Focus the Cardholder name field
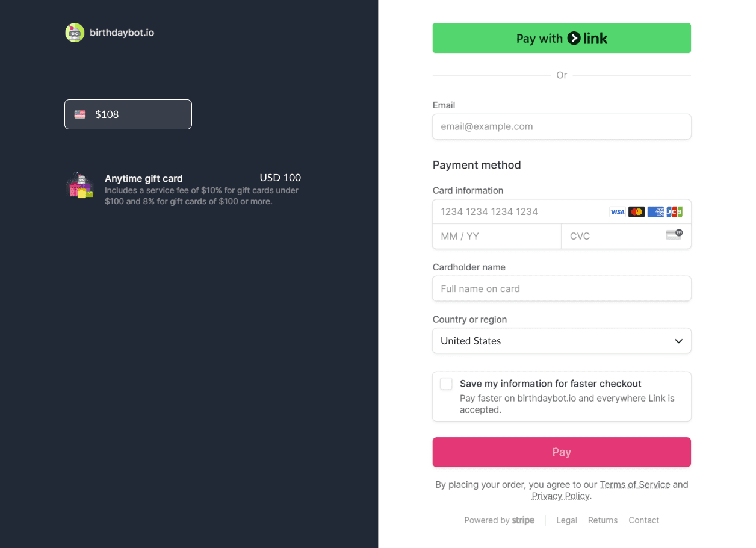The width and height of the screenshot is (756, 548). point(562,289)
